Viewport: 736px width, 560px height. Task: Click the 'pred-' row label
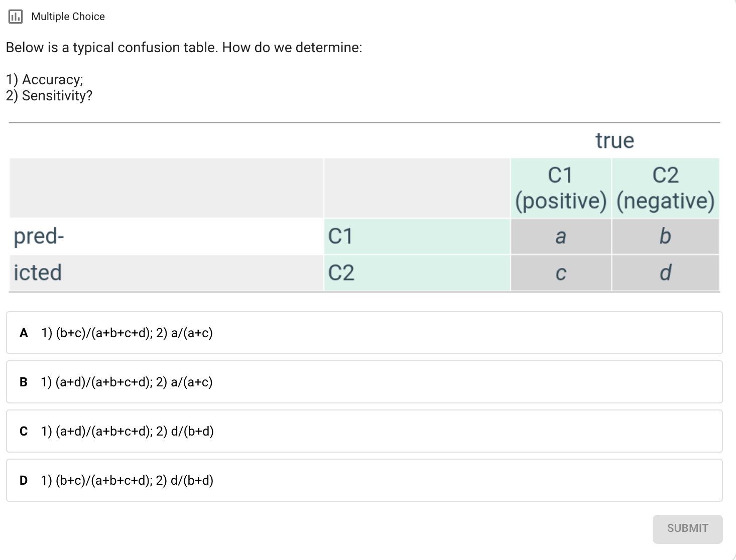point(38,236)
